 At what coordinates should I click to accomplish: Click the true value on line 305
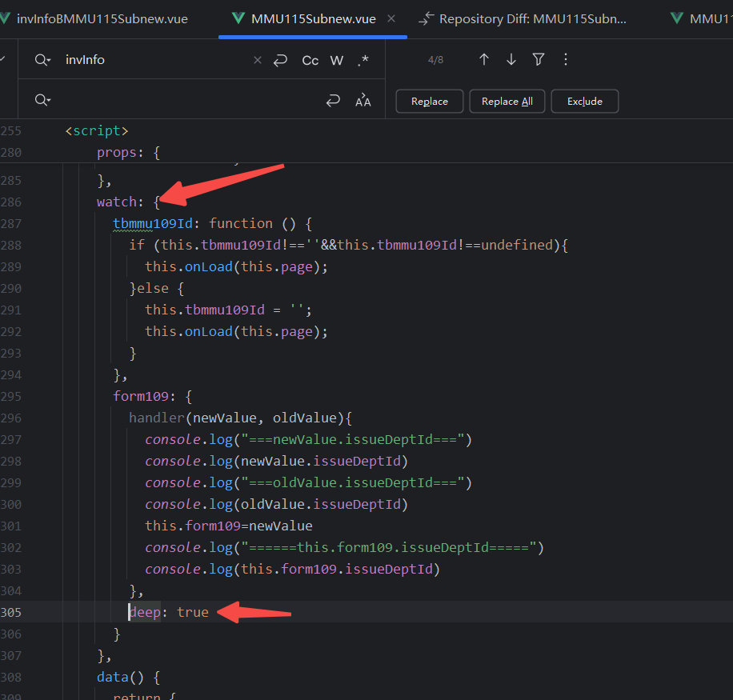tap(193, 612)
